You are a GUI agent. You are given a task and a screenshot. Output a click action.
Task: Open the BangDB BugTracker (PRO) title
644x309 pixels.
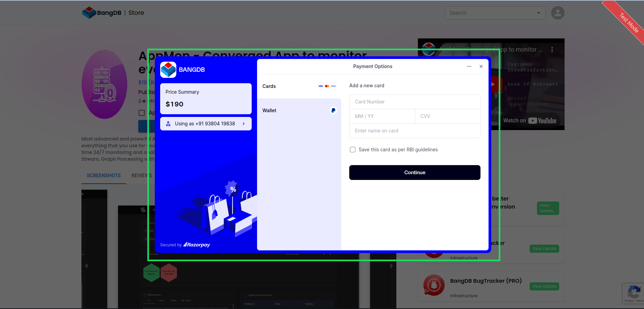[486, 281]
